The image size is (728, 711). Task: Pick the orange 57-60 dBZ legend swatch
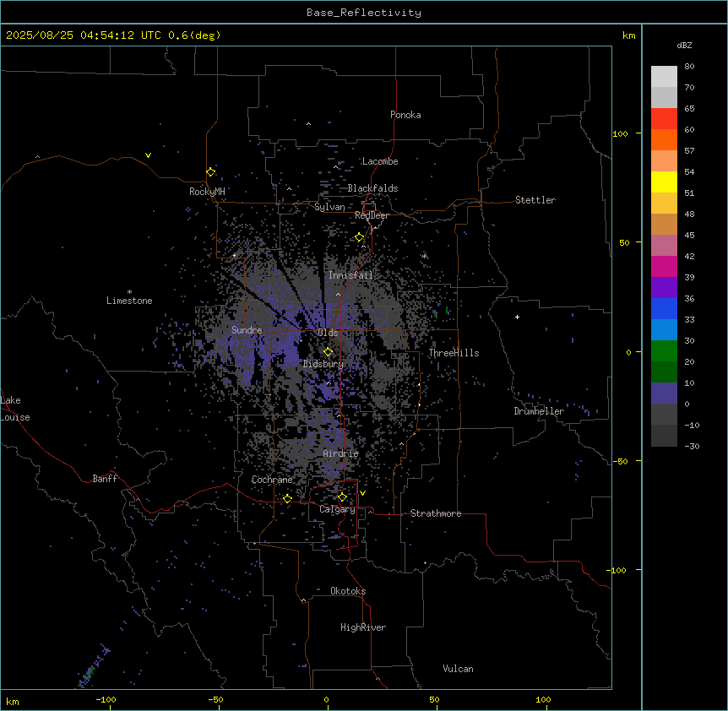(664, 139)
